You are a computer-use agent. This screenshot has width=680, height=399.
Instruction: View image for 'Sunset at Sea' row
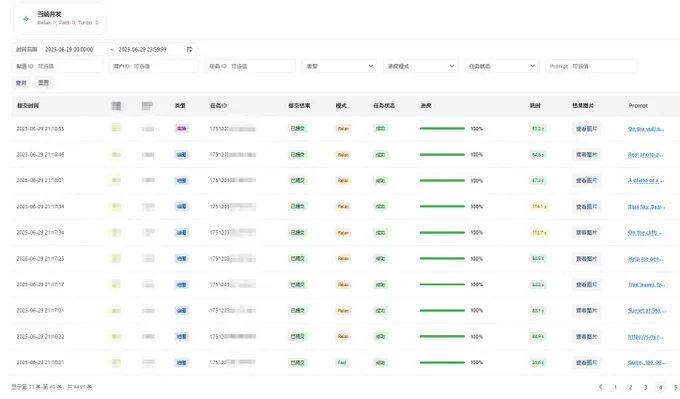click(x=586, y=311)
